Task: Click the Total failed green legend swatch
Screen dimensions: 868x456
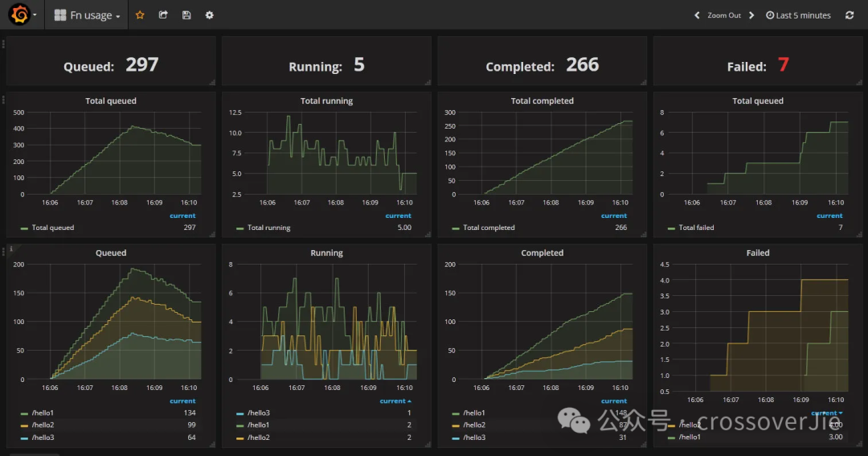Action: [x=671, y=228]
